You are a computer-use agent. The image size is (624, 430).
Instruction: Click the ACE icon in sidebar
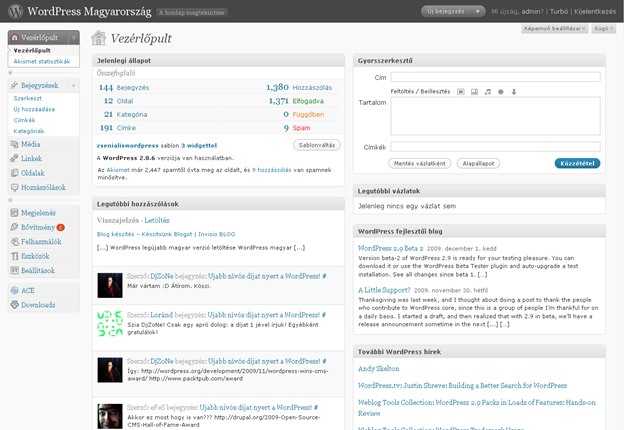(14, 290)
